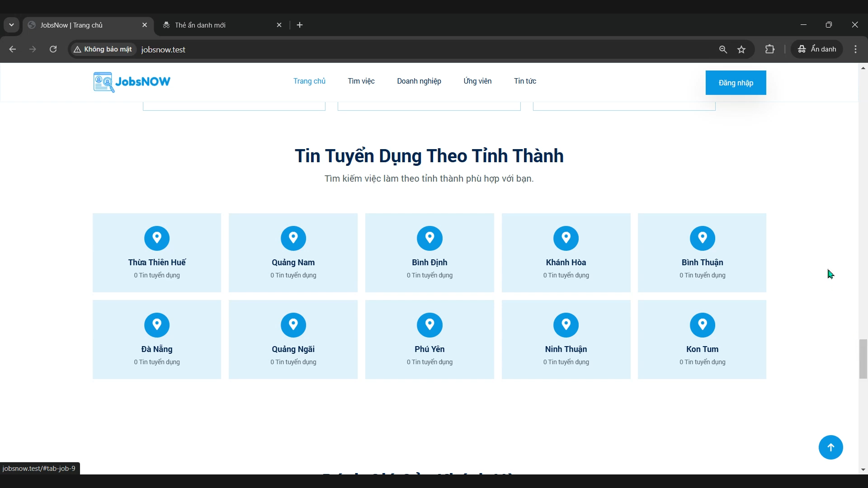The width and height of the screenshot is (868, 488).
Task: Open the Quảng Ngãi name link
Action: [x=293, y=349]
